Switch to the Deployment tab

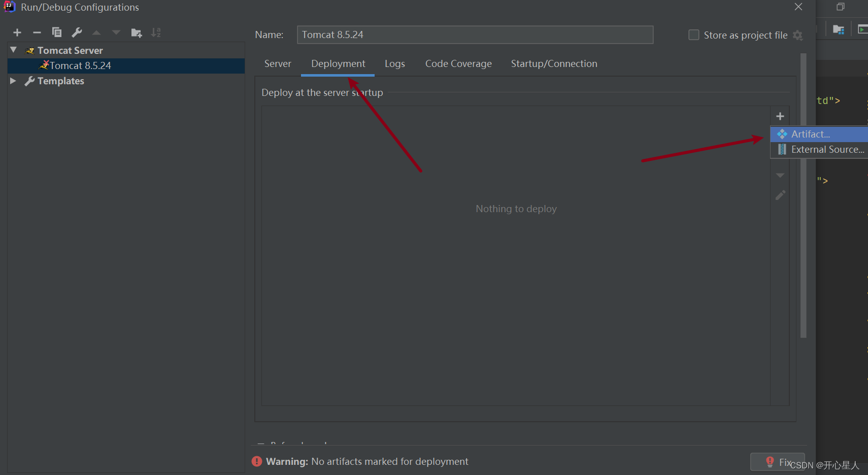tap(338, 64)
